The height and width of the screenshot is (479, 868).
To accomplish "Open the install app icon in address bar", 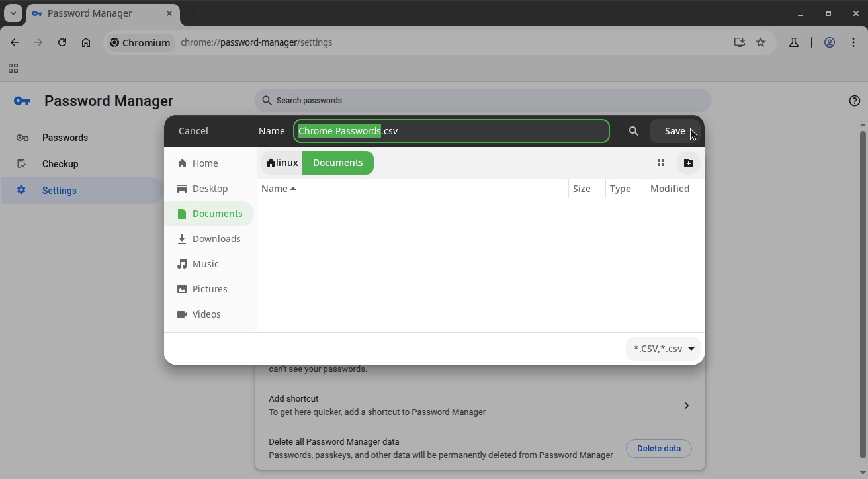I will (x=740, y=42).
